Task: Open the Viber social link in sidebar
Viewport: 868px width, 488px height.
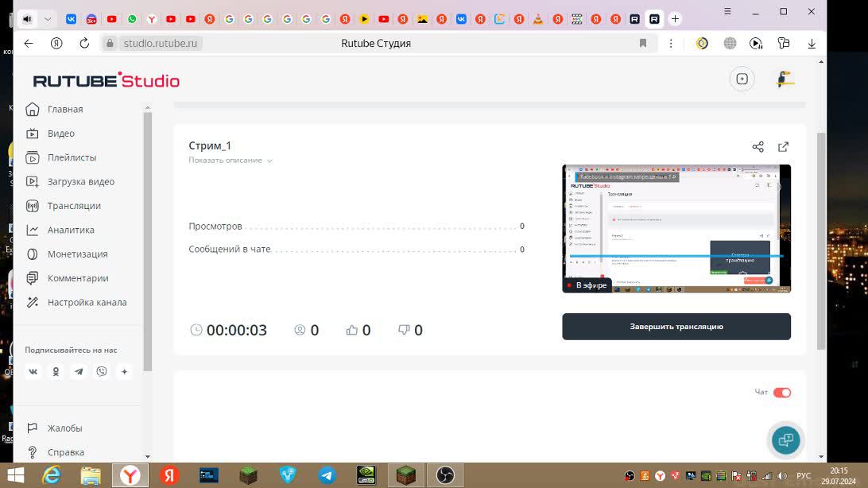Action: [x=101, y=371]
